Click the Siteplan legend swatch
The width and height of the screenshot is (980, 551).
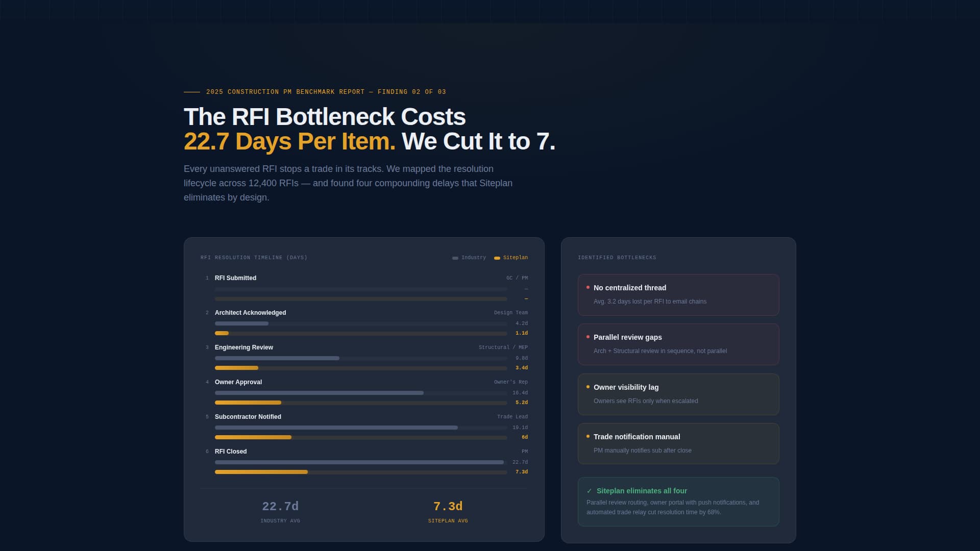[x=497, y=258]
